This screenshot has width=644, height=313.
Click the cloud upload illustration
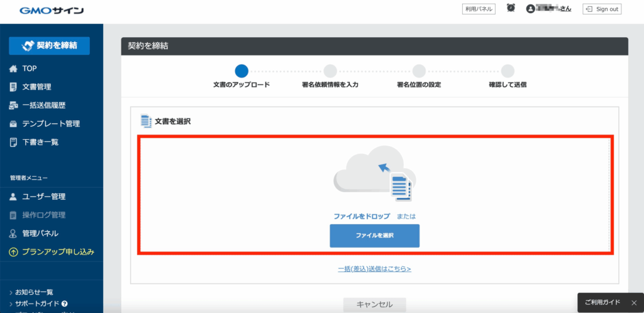(x=374, y=173)
